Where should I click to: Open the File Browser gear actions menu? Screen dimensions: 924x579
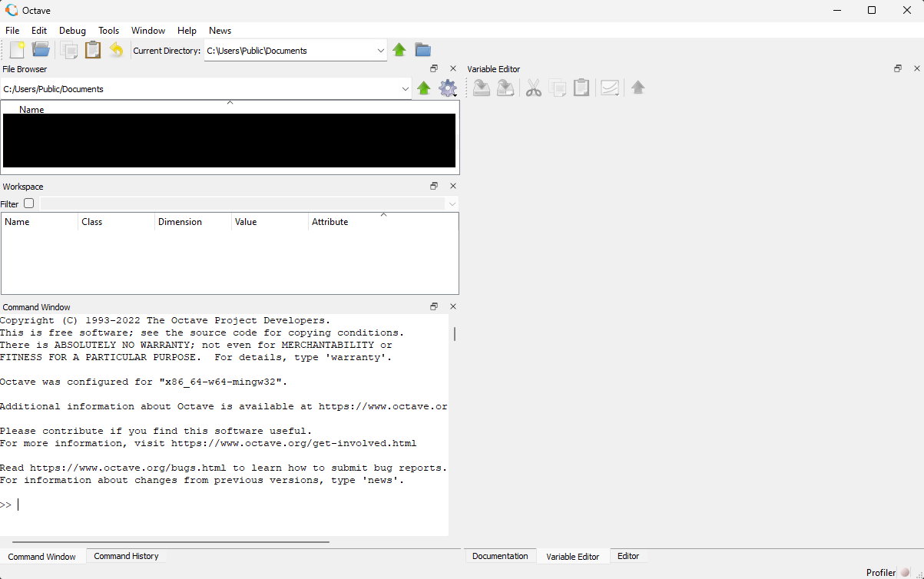point(448,88)
